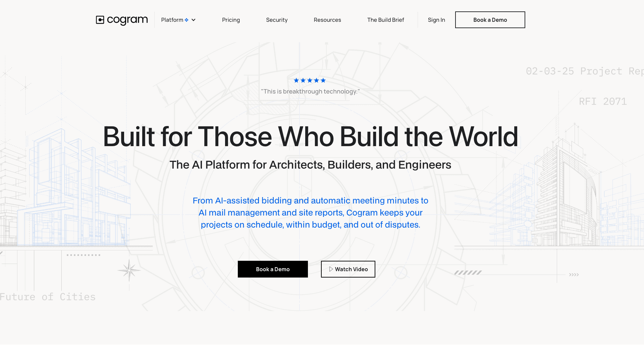Click the Cogram logo icon
644x362 pixels.
100,20
